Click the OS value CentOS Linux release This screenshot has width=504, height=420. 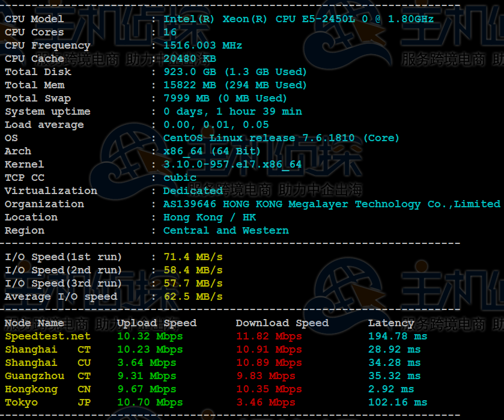[282, 138]
